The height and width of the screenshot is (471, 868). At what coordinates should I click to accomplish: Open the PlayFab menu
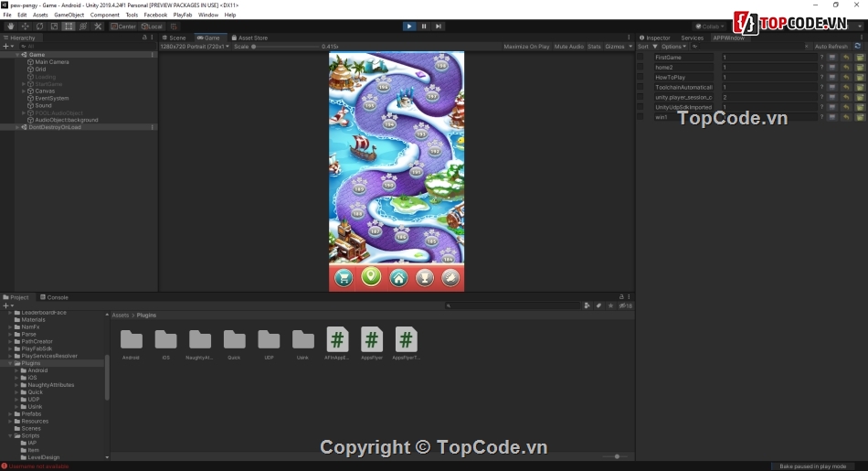[x=182, y=15]
